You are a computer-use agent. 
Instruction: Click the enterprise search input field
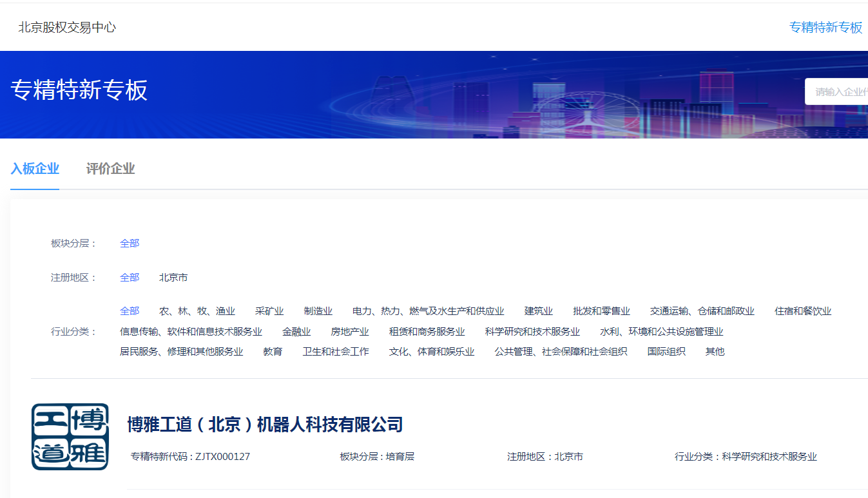838,91
